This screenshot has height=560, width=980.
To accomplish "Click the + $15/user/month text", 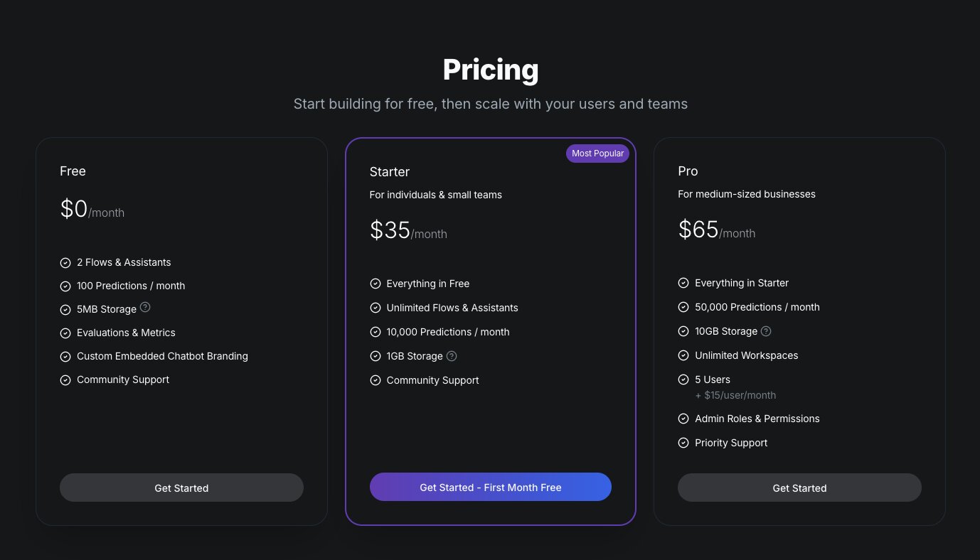I will 735,395.
